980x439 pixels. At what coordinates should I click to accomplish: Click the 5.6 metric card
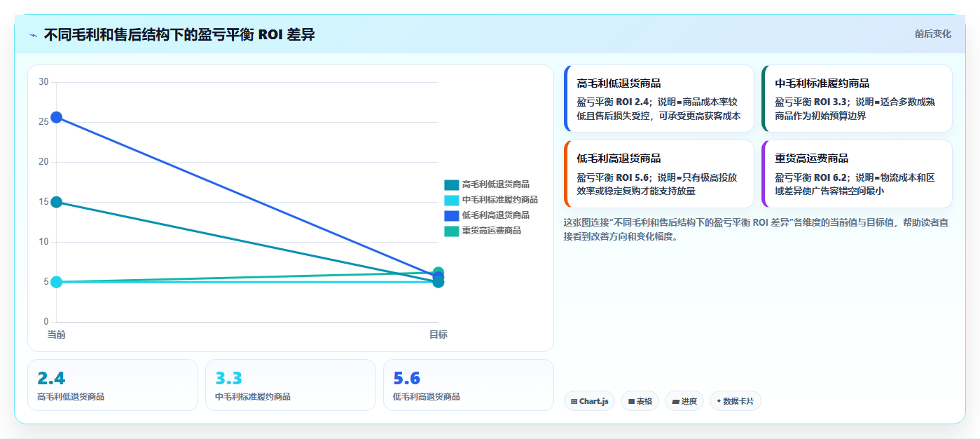[x=469, y=385]
